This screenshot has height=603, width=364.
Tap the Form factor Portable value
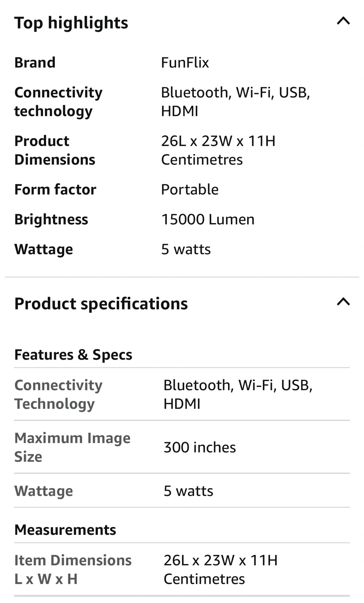(190, 190)
